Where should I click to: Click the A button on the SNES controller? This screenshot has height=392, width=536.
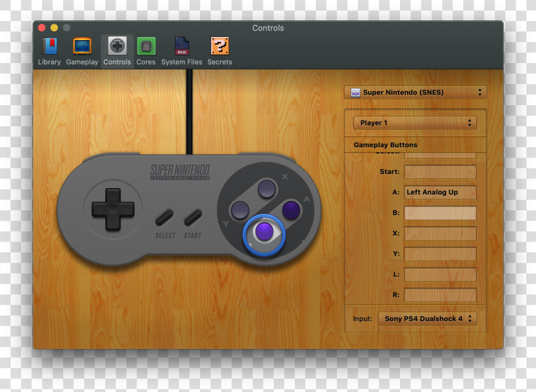[291, 210]
